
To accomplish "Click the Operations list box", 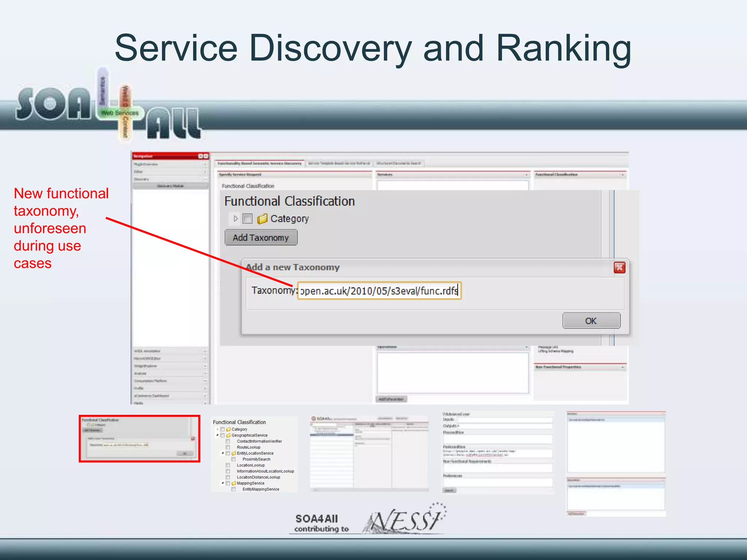I will [453, 373].
